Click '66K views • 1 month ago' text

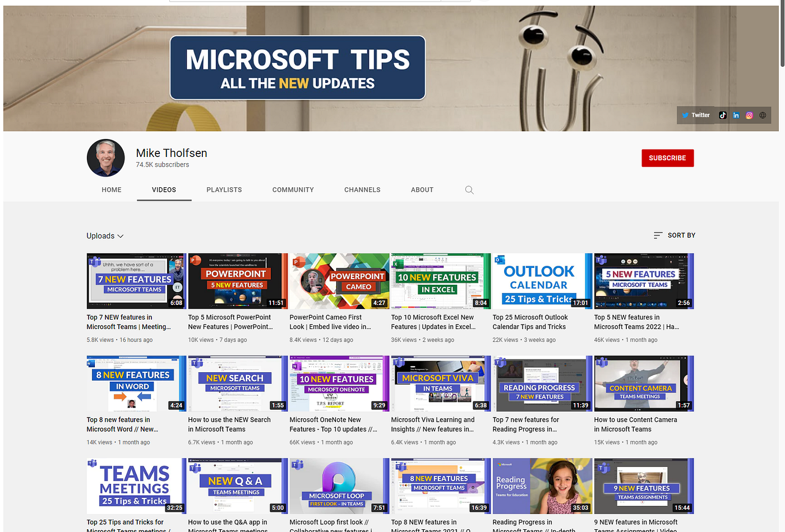tap(321, 442)
